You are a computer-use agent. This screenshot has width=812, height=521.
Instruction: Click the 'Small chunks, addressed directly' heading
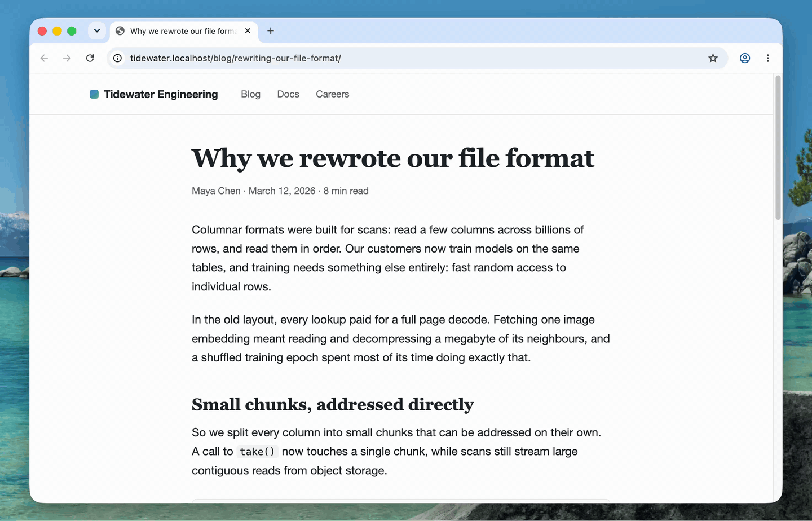pyautogui.click(x=333, y=404)
